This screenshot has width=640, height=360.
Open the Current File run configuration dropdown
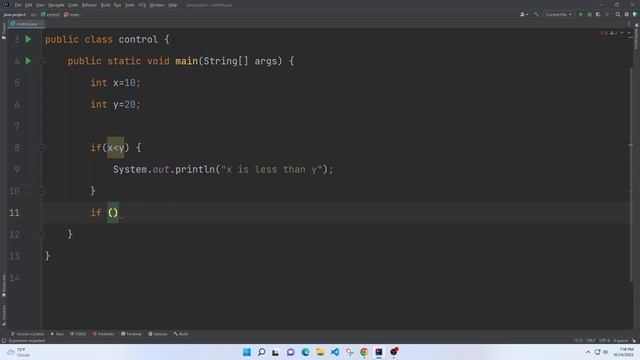coord(558,14)
